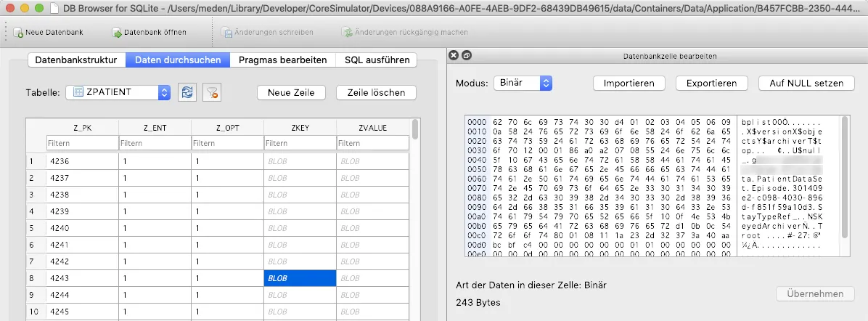Screen dimensions: 868x321
Task: Focus the ZVALUE filter field
Action: (x=372, y=143)
